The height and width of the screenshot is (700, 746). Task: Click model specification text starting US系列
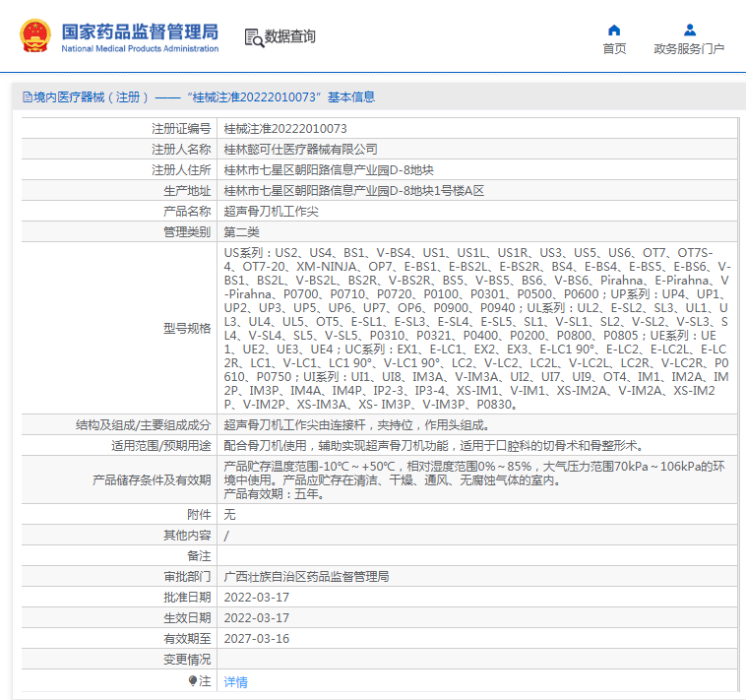pos(476,329)
